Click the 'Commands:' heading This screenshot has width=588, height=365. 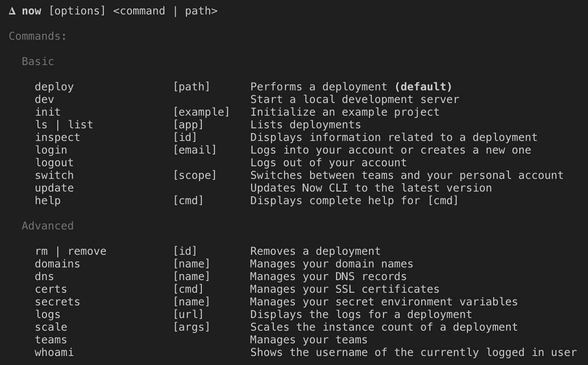(x=38, y=36)
